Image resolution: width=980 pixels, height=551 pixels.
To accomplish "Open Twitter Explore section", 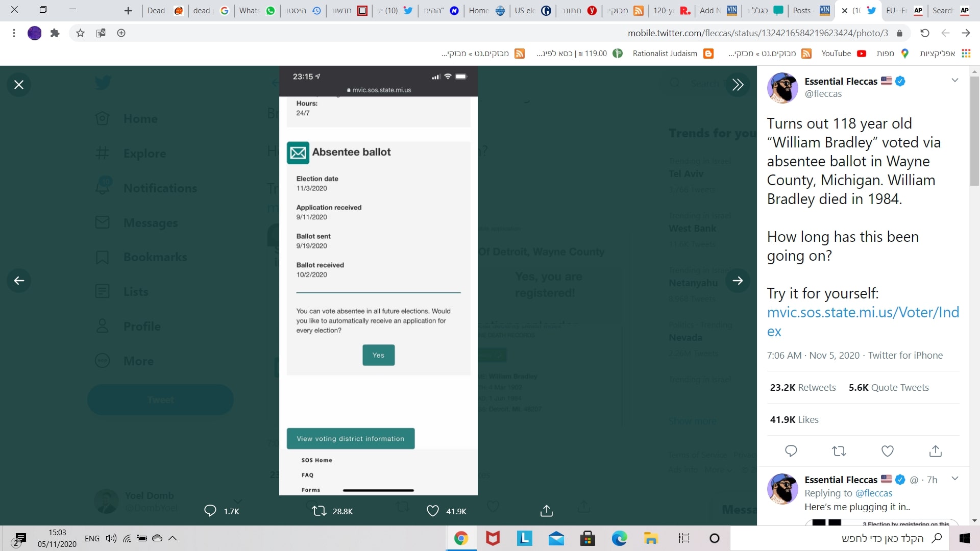I will pos(143,153).
